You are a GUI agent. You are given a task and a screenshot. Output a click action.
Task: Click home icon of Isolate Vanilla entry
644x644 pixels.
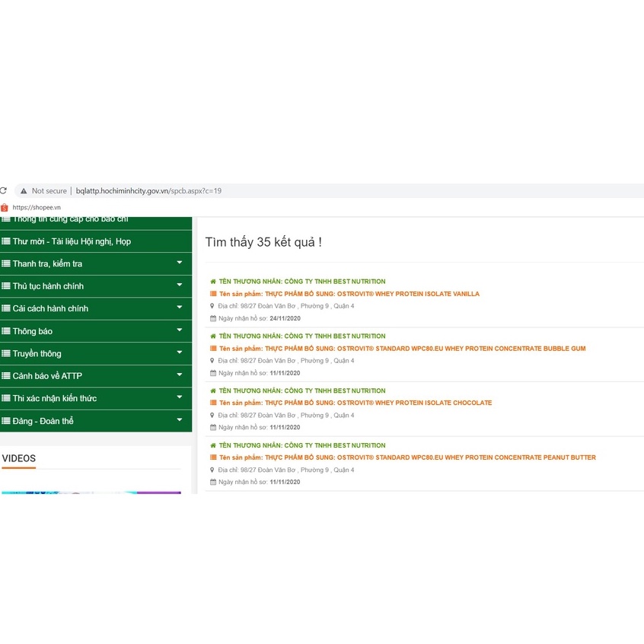click(x=213, y=282)
